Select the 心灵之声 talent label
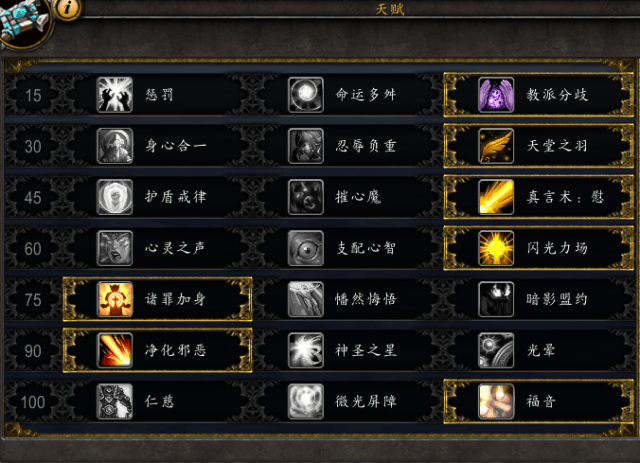Screen dimensions: 640x463 [175, 248]
